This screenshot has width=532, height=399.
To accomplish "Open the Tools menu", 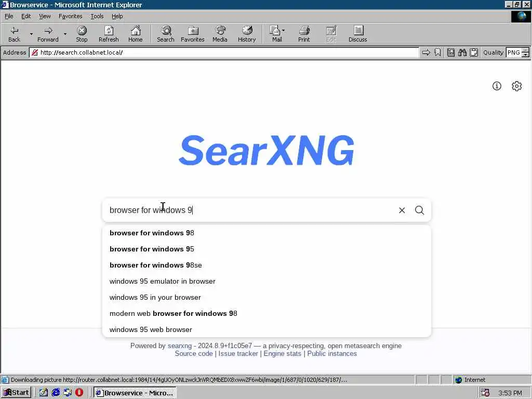I will click(97, 16).
